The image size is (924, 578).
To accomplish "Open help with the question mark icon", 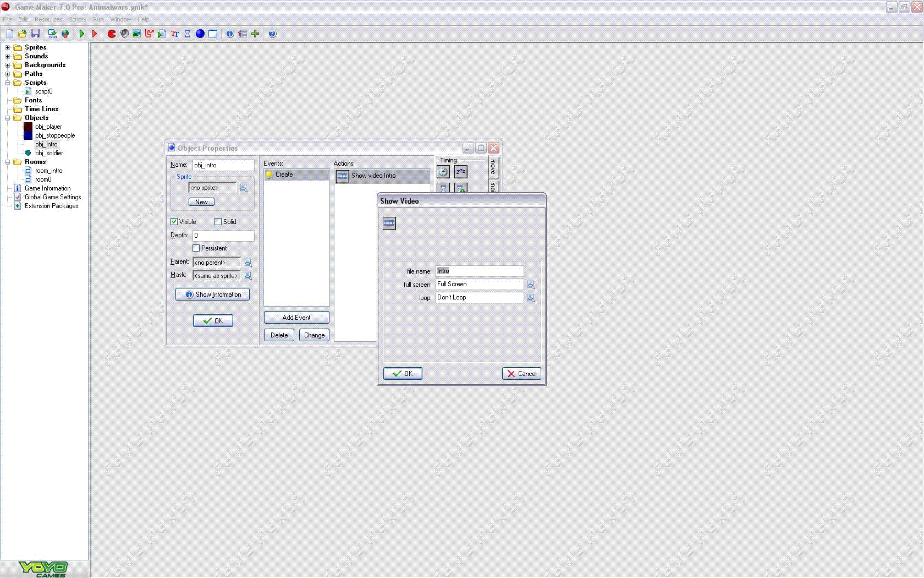I will (x=272, y=34).
